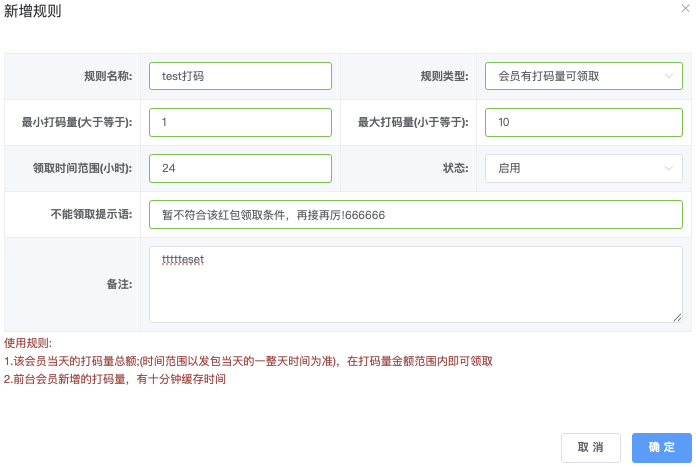The height and width of the screenshot is (467, 696).
Task: Click the 最大打码量(小于等于) label
Action: [413, 122]
